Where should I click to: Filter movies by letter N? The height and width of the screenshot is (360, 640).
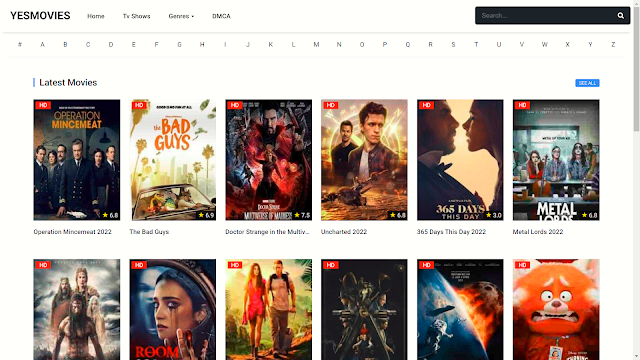[339, 44]
